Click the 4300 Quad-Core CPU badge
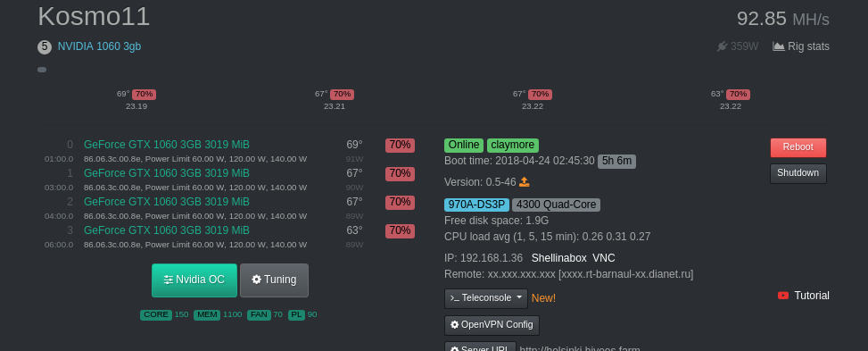Screen dimensions: 868x351 557,205
